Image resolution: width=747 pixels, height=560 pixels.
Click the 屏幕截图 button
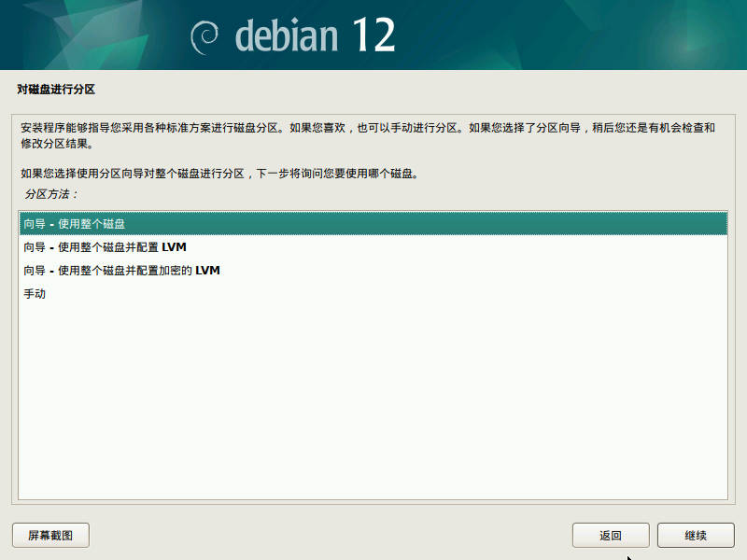tap(50, 535)
